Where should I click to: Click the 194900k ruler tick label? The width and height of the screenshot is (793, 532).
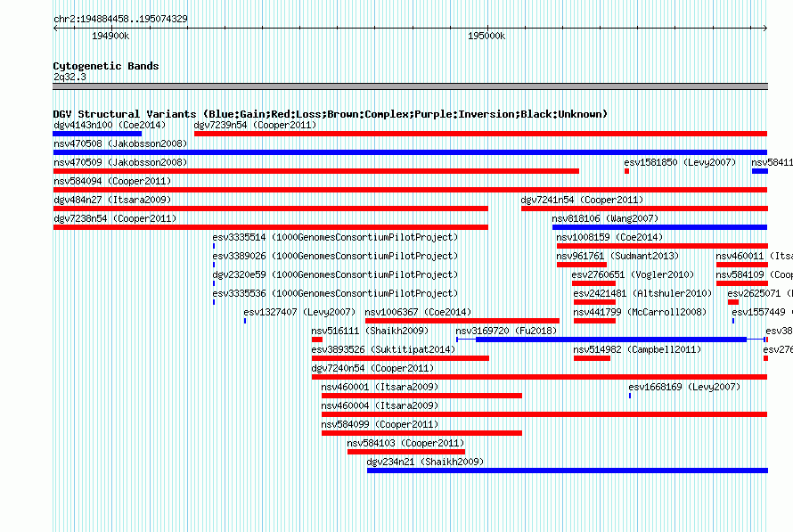coord(110,36)
